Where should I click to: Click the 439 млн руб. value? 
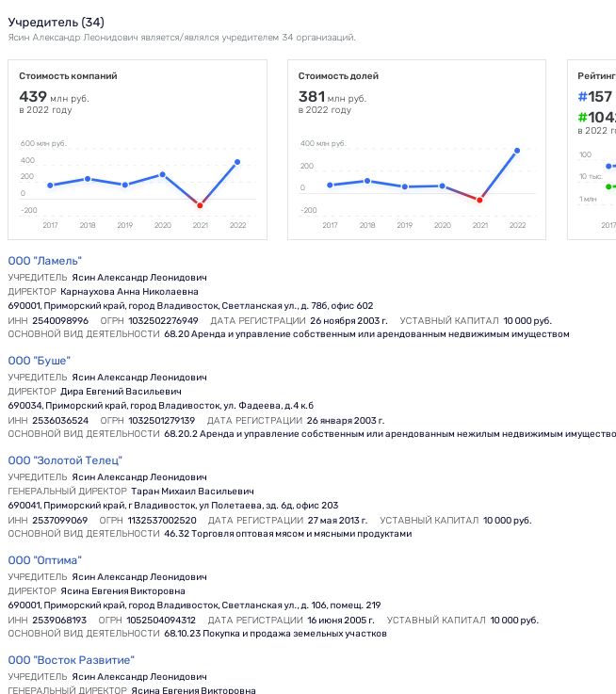point(54,96)
